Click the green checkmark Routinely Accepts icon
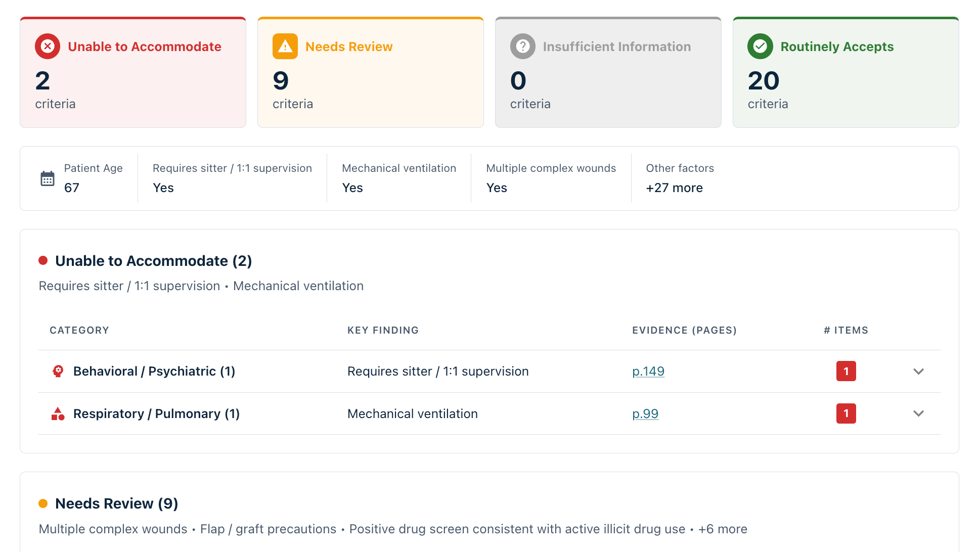 click(760, 47)
